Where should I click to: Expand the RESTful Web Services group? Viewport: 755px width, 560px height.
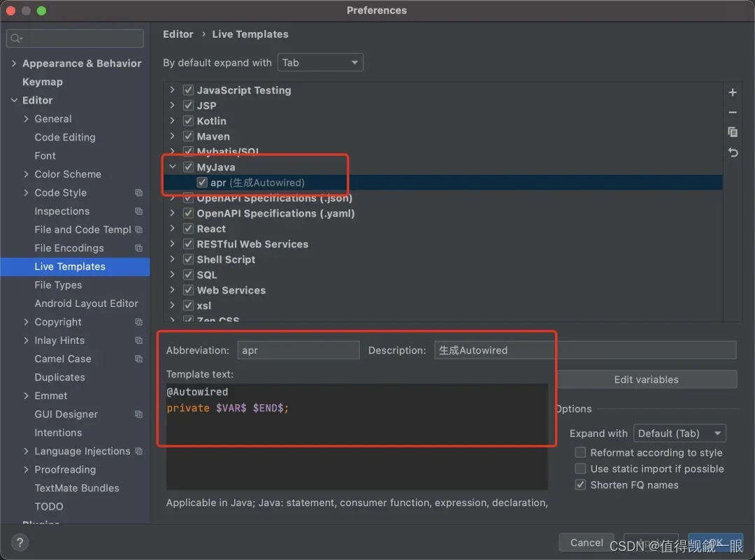(x=173, y=244)
